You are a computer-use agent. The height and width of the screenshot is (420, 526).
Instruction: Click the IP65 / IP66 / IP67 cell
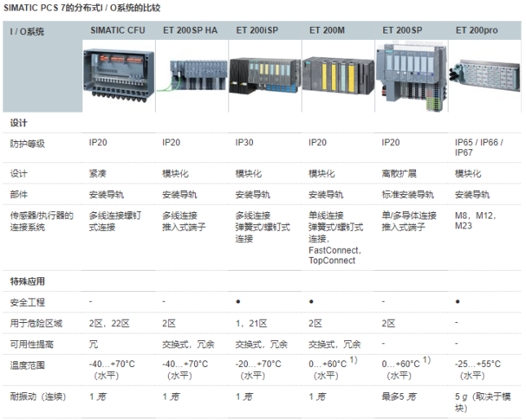479,148
